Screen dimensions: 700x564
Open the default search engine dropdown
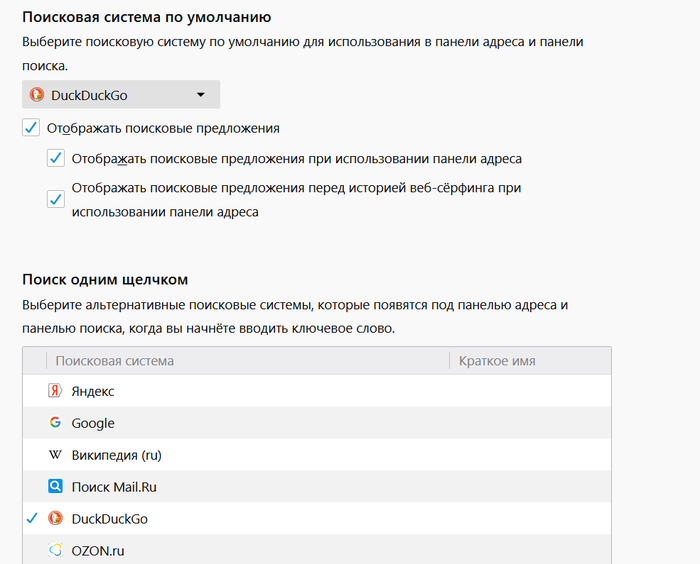click(x=121, y=95)
